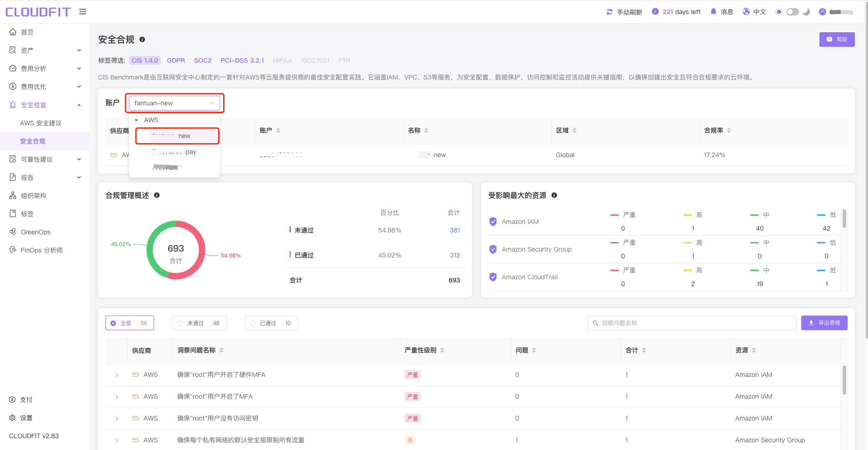Click the 标签 icon in sidebar
This screenshot has width=868, height=450.
pyautogui.click(x=13, y=213)
